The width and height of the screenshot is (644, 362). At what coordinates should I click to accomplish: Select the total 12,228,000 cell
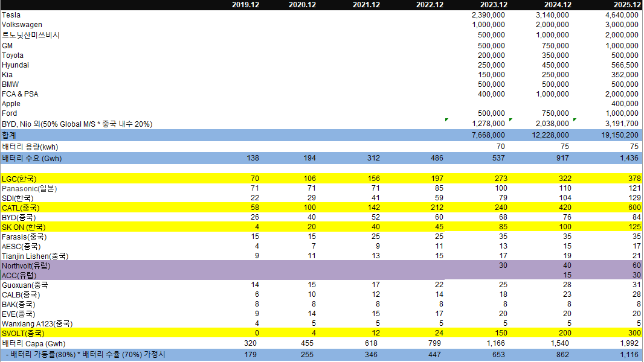tap(550, 135)
